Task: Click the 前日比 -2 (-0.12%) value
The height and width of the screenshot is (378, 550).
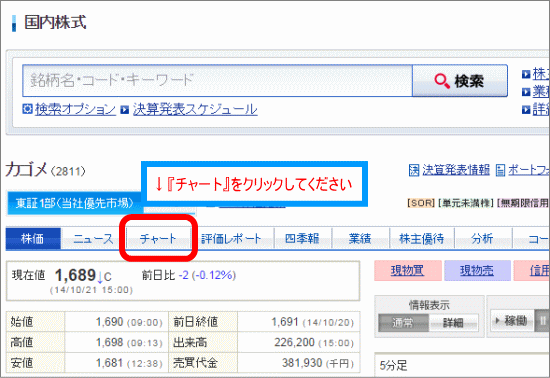Action: coord(207,275)
